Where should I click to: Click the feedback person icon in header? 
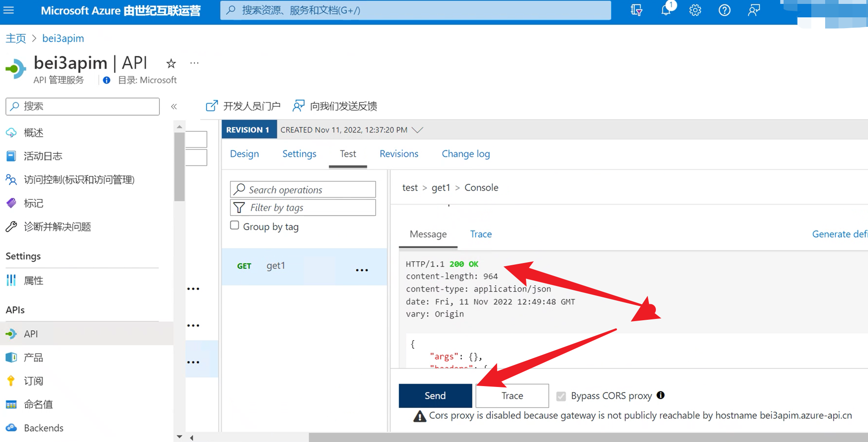pos(754,10)
